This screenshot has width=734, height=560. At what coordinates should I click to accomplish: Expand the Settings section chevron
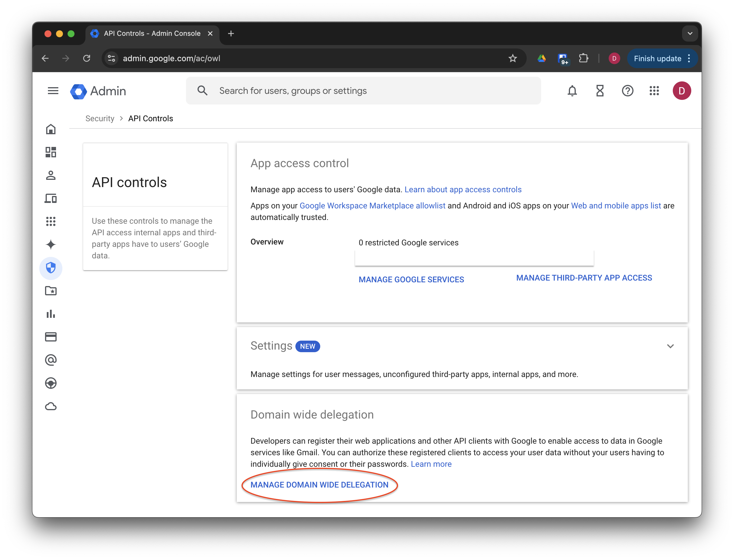670,346
